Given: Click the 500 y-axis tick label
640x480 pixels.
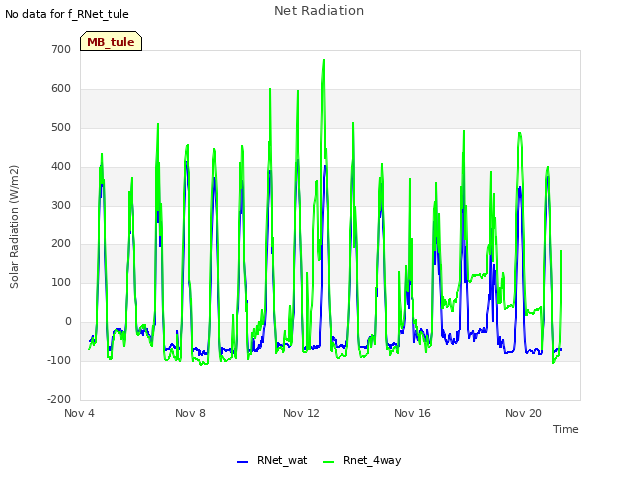Looking at the screenshot, I should click(x=61, y=127).
